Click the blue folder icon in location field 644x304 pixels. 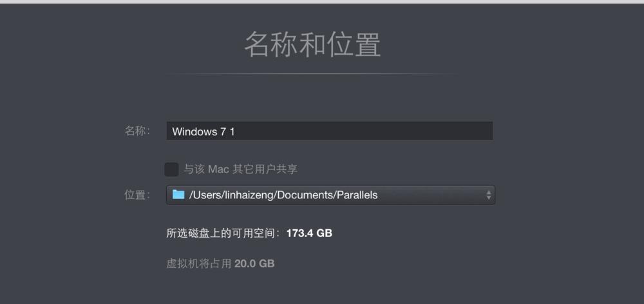tap(178, 195)
